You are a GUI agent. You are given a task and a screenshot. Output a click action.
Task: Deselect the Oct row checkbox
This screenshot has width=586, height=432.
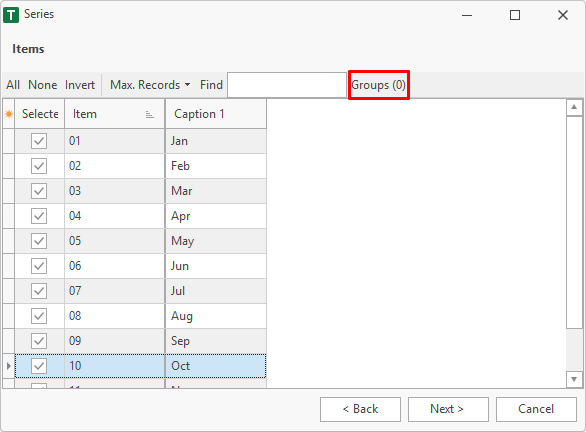(39, 366)
